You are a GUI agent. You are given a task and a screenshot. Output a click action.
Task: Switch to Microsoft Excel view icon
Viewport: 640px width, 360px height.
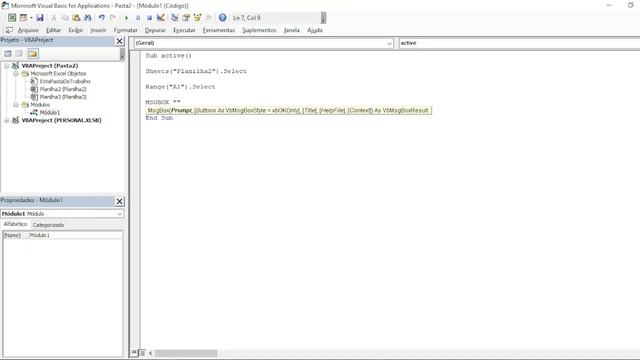[x=12, y=18]
